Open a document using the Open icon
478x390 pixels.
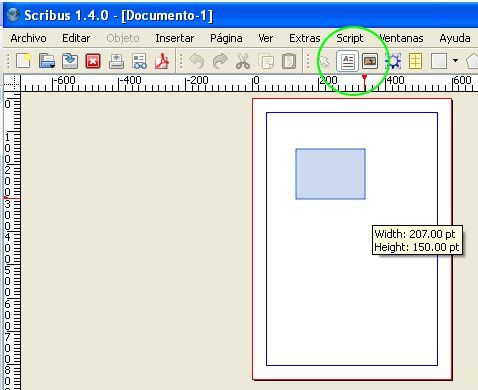pyautogui.click(x=47, y=61)
